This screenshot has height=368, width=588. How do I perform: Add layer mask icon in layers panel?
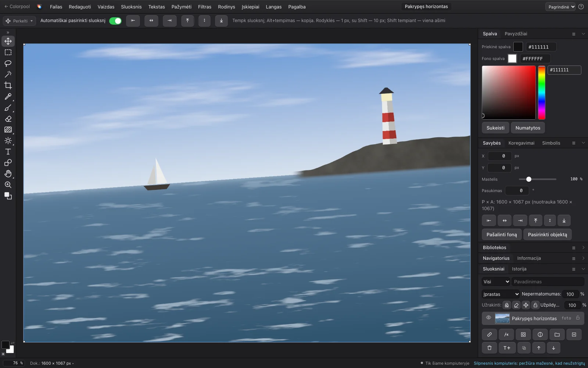(x=523, y=335)
